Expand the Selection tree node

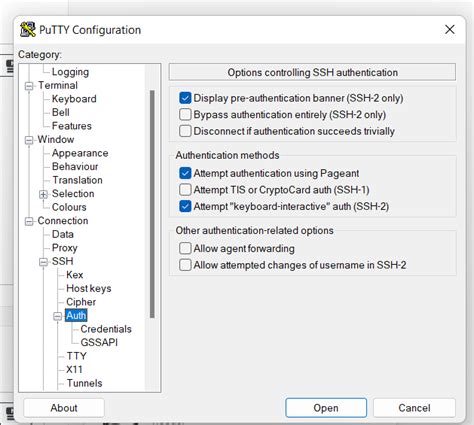pos(43,194)
